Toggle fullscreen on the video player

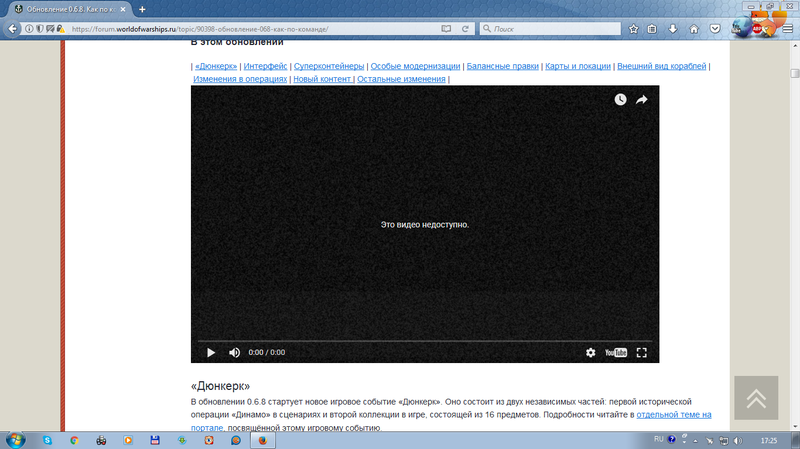pyautogui.click(x=642, y=353)
